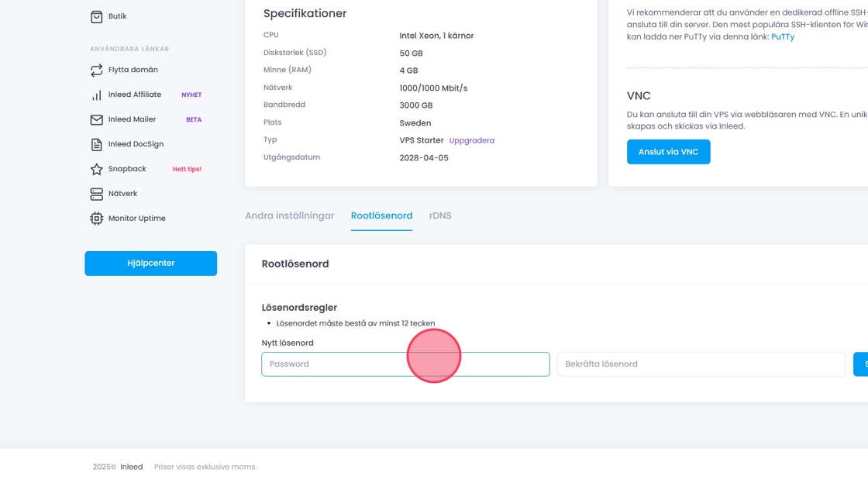Click the Hett tips! badge beside Snapback
Screen dimensions: 868x486
tap(187, 169)
